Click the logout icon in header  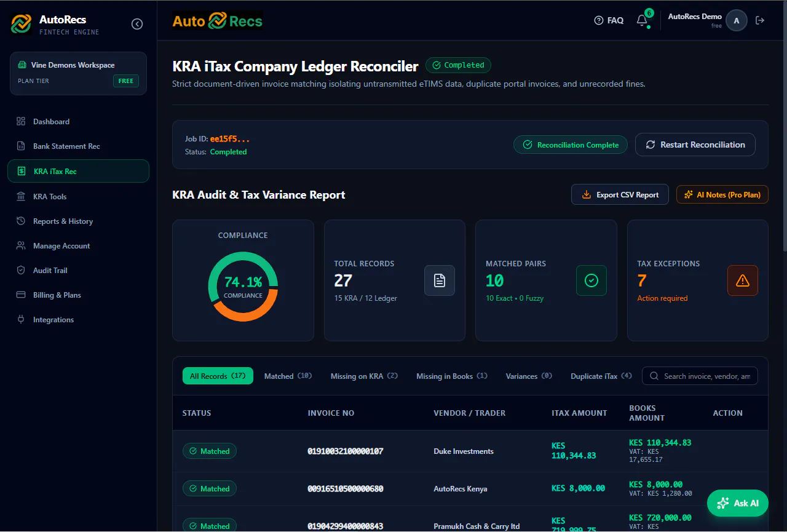coord(760,20)
